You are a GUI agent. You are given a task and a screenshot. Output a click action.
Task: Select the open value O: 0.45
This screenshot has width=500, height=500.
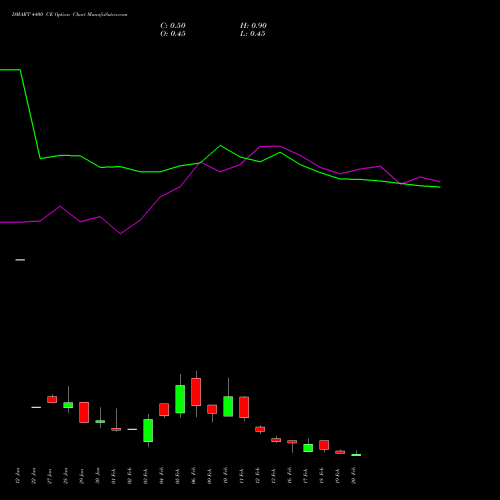(173, 34)
